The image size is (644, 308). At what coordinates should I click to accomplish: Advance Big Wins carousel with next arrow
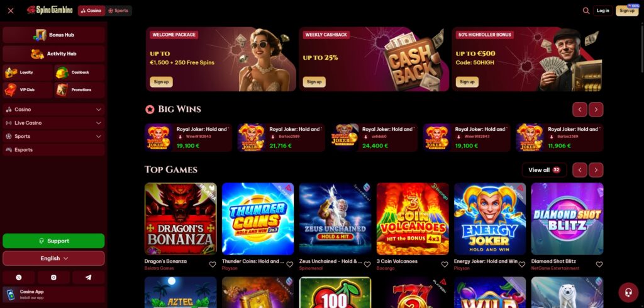[x=596, y=110]
